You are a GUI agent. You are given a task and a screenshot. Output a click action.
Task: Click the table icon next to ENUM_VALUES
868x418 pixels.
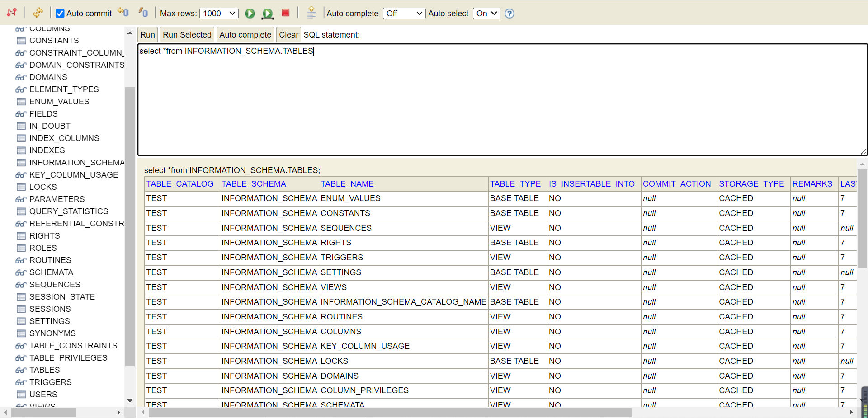[x=21, y=102]
